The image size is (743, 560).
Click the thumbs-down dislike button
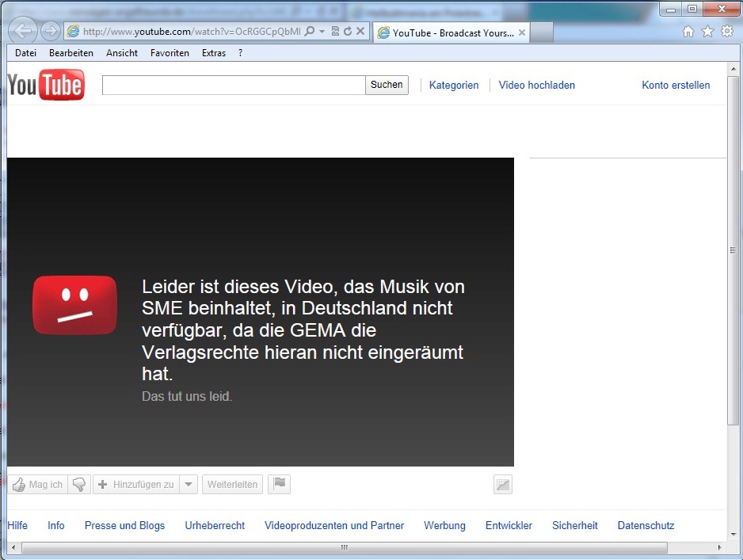coord(79,484)
